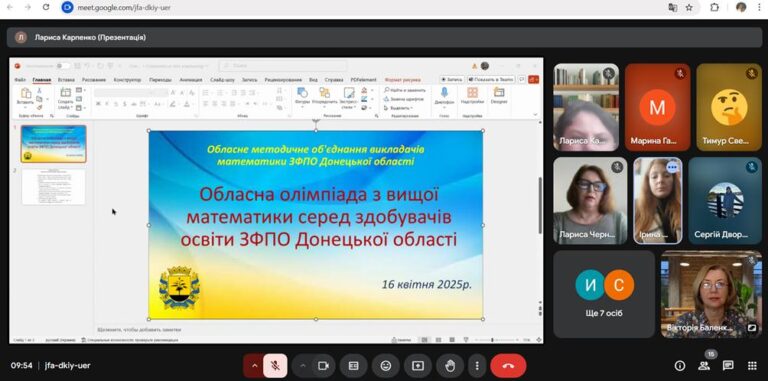Select slide 1 thumbnail in panel
The height and width of the screenshot is (381, 768).
pos(53,143)
